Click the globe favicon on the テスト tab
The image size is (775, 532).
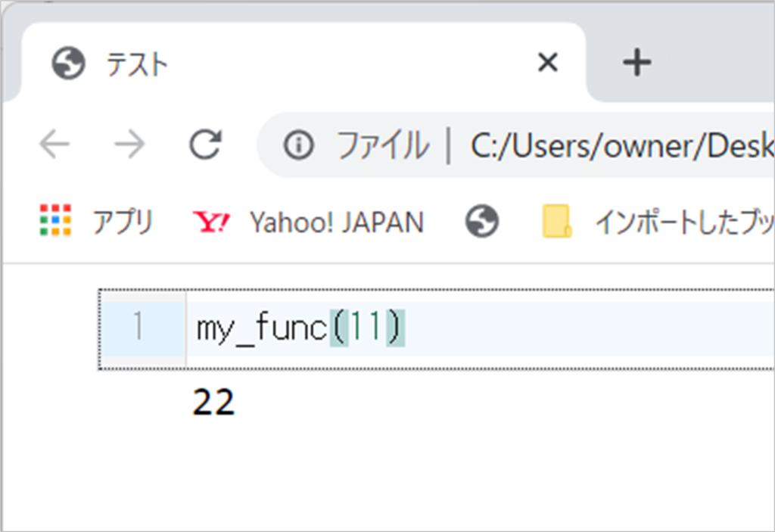68,64
